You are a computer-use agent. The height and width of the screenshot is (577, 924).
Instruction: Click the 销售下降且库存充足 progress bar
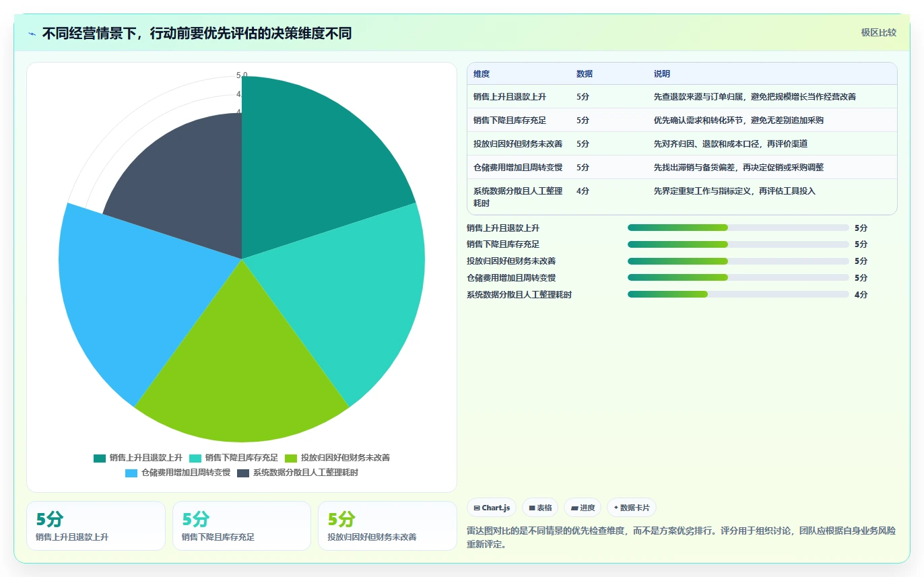[x=738, y=244]
